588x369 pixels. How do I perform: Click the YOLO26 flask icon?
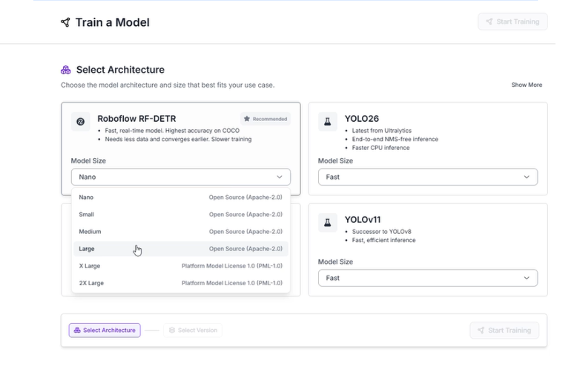point(327,122)
